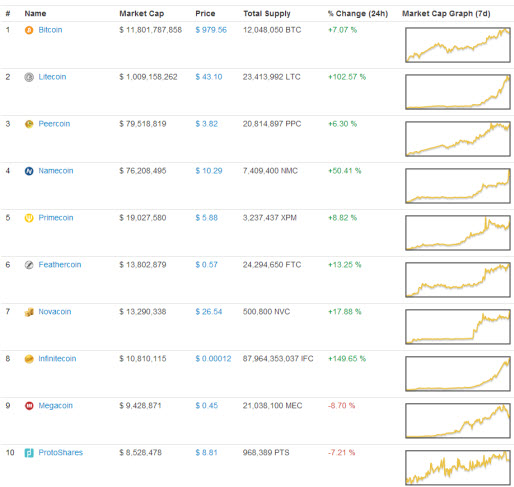This screenshot has width=514, height=487.
Task: Click Bitcoin price $ 979.56
Action: 211,30
